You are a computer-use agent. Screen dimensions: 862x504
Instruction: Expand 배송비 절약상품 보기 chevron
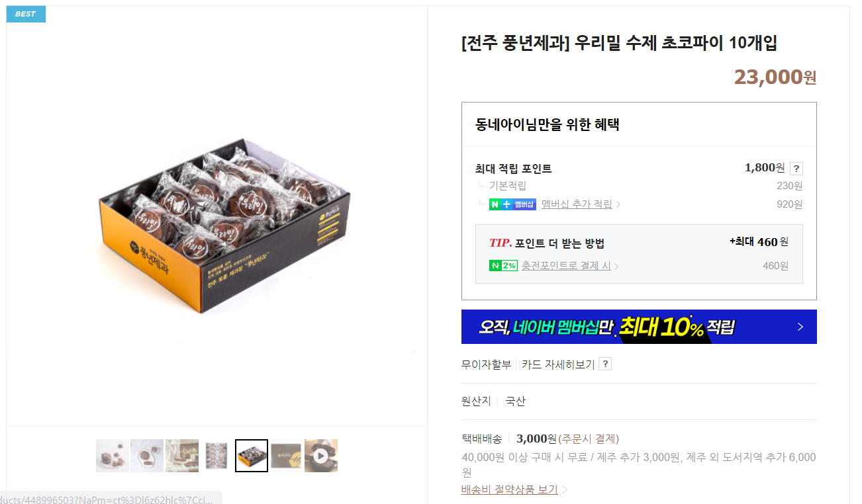tap(565, 490)
